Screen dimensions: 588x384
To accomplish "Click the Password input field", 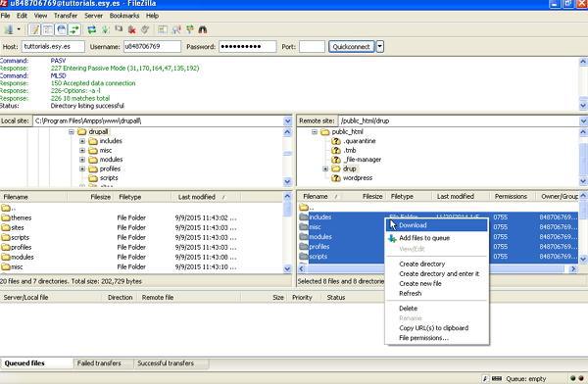I will (248, 46).
